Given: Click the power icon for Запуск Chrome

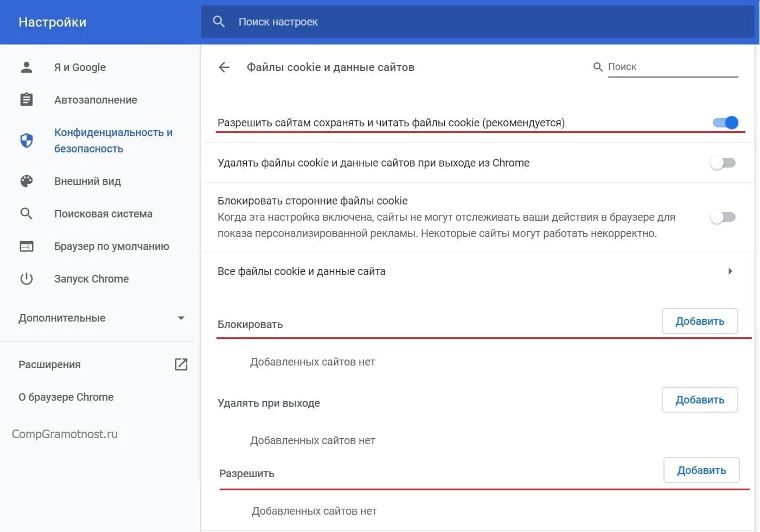Looking at the screenshot, I should coord(26,279).
